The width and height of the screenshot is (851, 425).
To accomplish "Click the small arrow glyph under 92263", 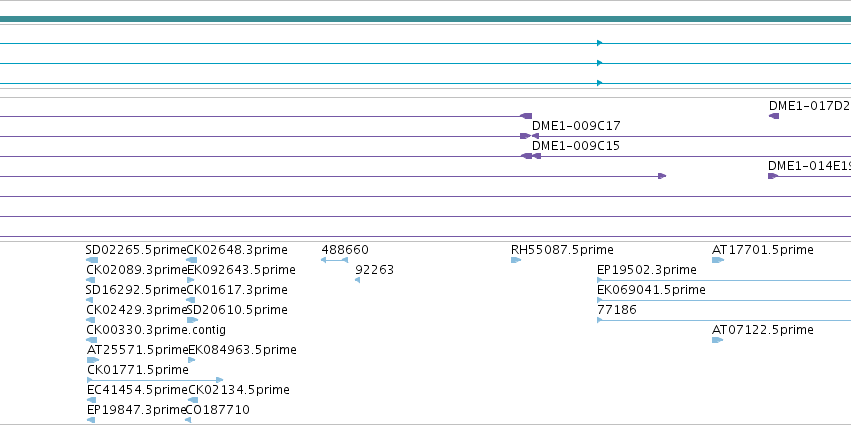I will click(x=357, y=280).
